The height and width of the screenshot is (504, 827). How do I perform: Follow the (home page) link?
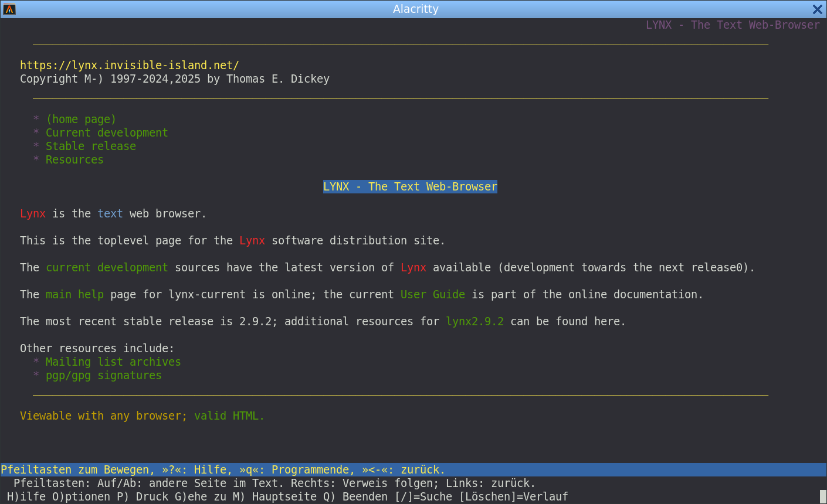coord(81,119)
